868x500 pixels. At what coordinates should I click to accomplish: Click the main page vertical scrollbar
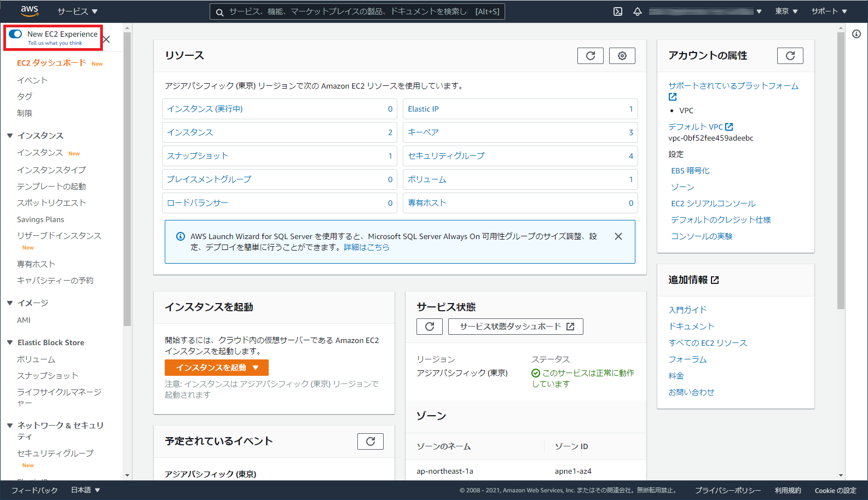(x=841, y=170)
